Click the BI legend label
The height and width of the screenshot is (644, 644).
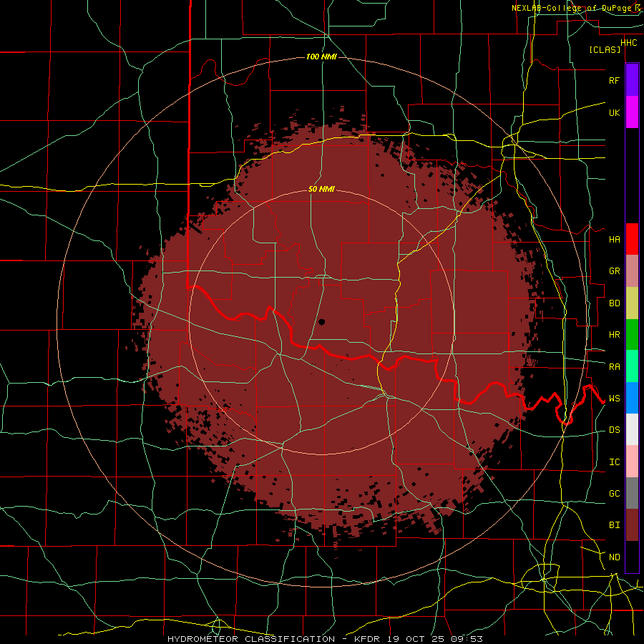coord(614,525)
